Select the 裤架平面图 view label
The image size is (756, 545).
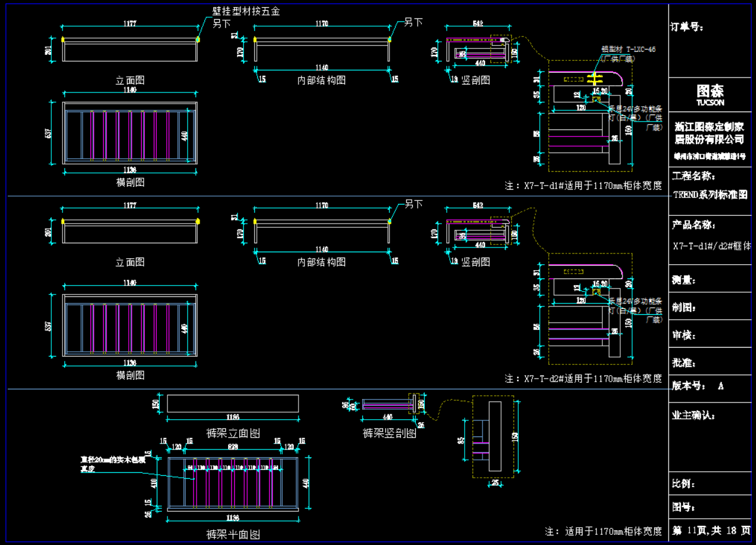click(233, 534)
